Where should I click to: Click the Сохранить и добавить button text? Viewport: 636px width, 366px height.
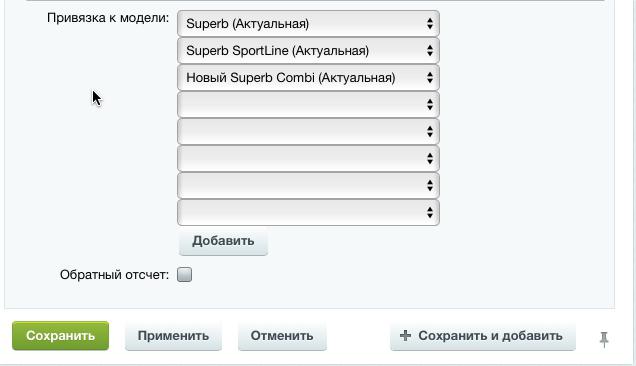(x=490, y=336)
